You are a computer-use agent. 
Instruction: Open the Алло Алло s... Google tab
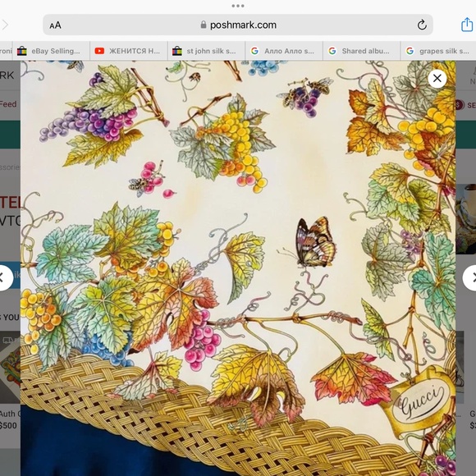tap(284, 51)
